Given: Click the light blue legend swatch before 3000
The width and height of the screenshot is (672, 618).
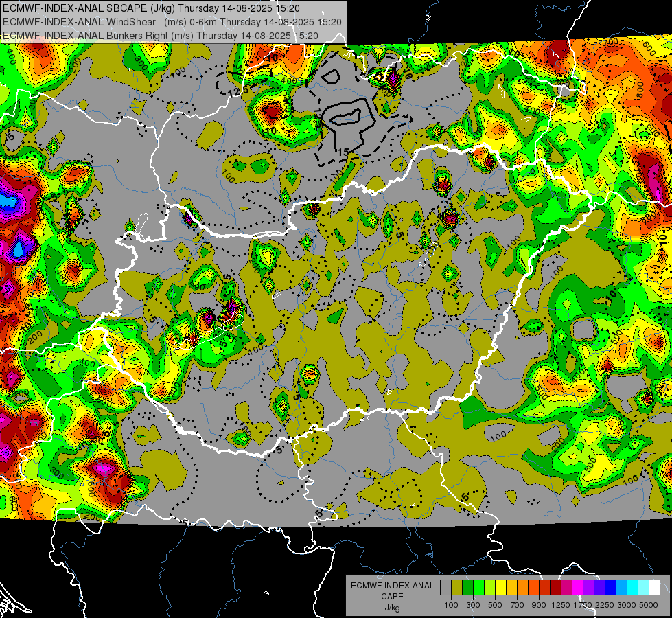Looking at the screenshot, I should [x=622, y=588].
